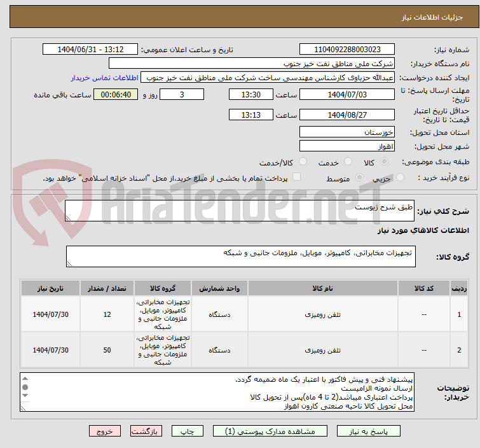Viewport: 480px width, 448px height.
Task: Click the countdown timer 00:06:40
Action: click(116, 94)
